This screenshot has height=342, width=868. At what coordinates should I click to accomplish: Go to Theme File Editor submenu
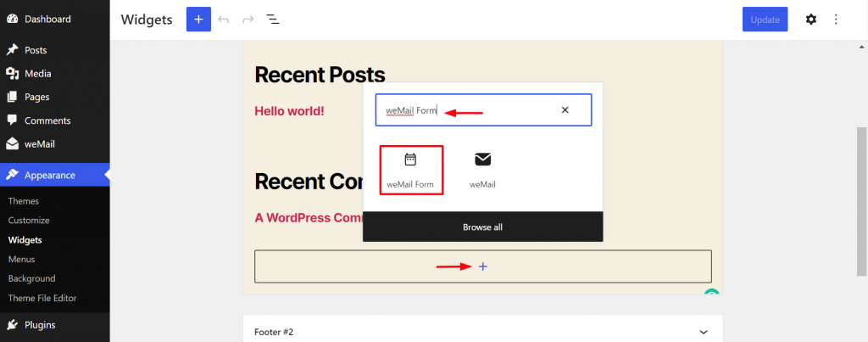[42, 298]
